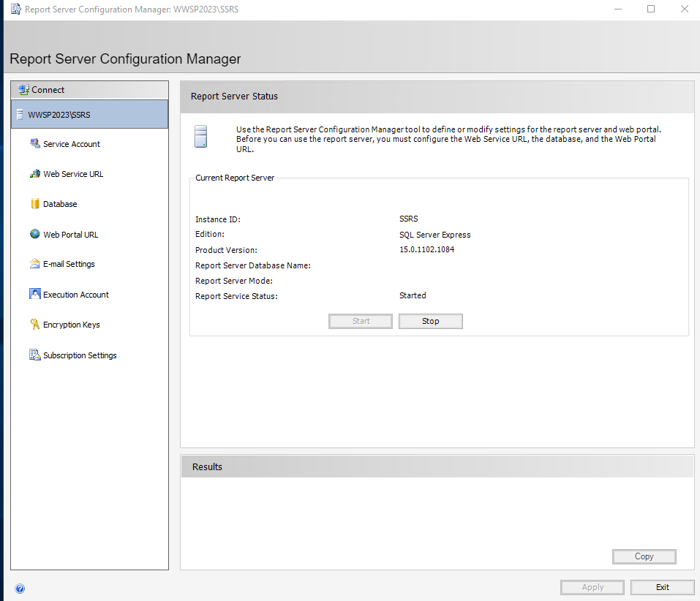Viewport: 700px width, 601px height.
Task: Click the Report Server Database Name label
Action: [252, 265]
